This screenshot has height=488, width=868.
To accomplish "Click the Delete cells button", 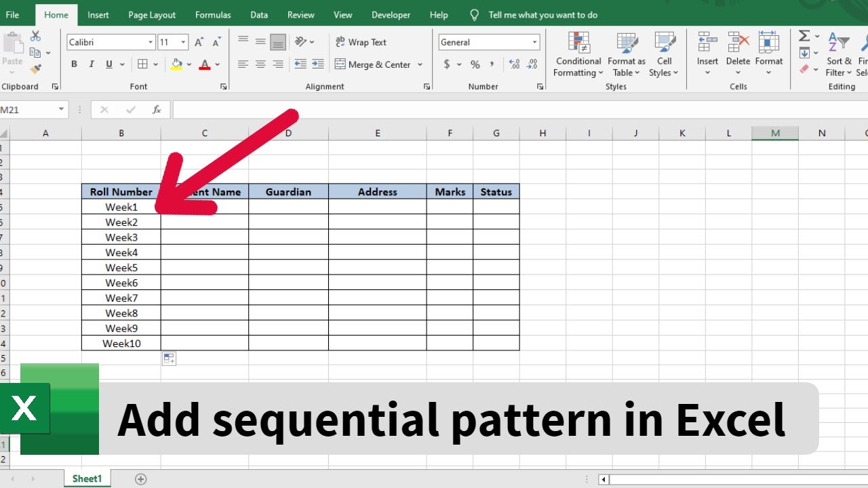I will coord(738,53).
